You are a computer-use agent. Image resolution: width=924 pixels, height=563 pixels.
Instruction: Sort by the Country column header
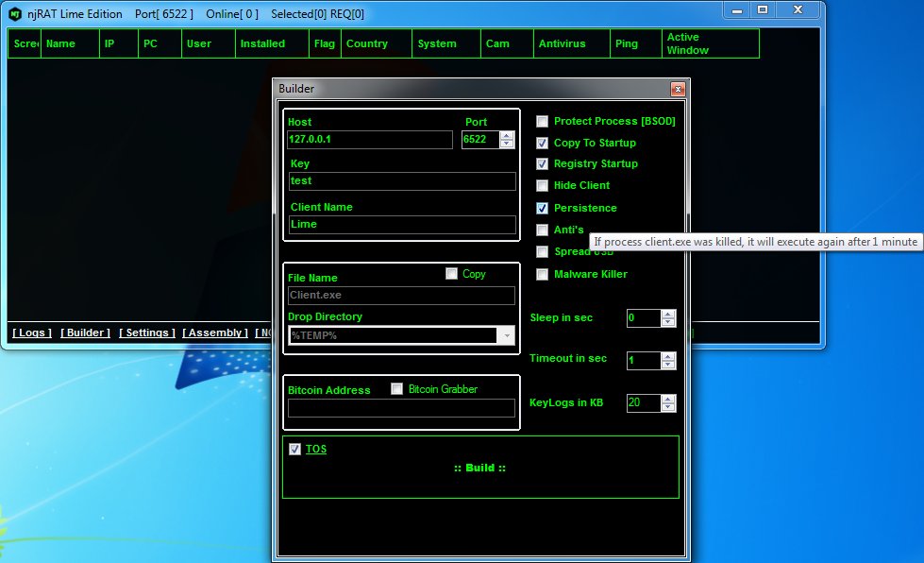point(376,43)
